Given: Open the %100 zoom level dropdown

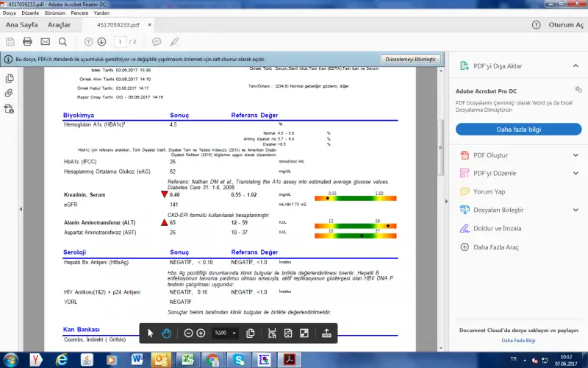Looking at the screenshot, I should (225, 333).
